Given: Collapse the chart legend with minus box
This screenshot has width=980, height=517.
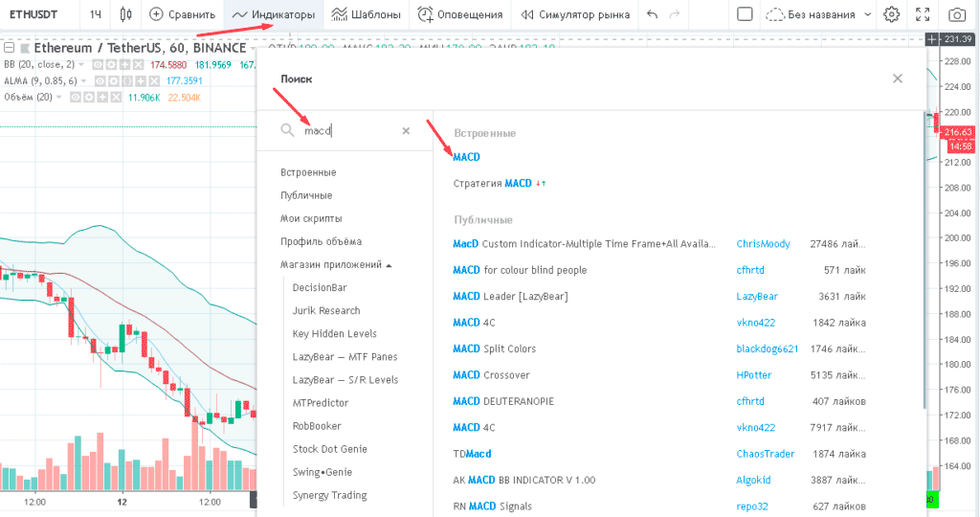Looking at the screenshot, I should [x=9, y=48].
